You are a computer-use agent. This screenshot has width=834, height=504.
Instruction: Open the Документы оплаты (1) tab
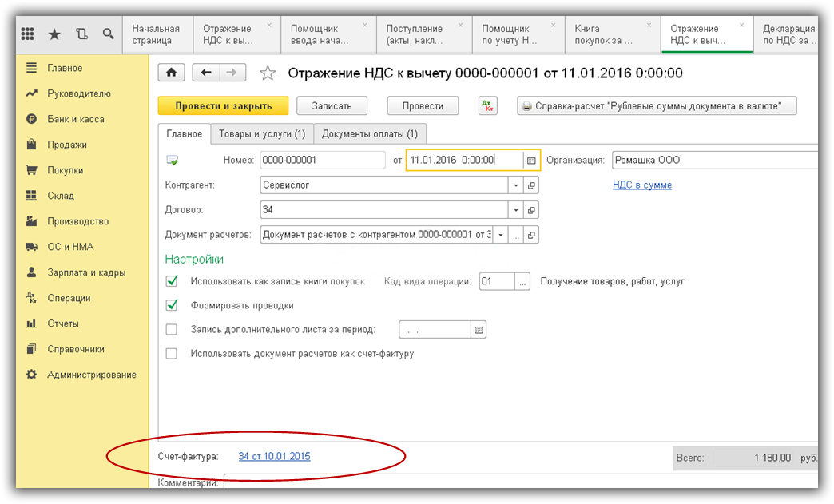[370, 134]
